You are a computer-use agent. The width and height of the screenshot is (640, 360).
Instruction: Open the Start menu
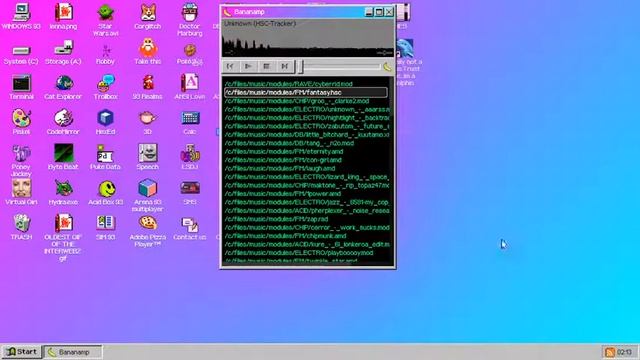[22, 352]
